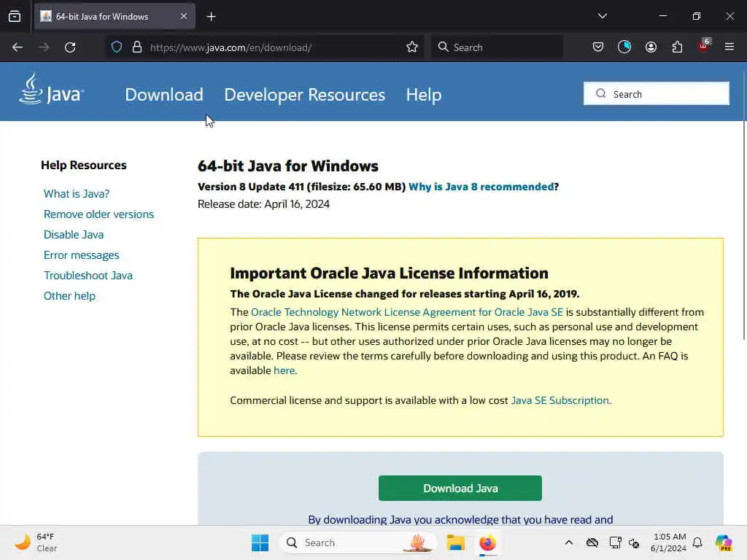Open the Firefox account icon
The width and height of the screenshot is (747, 560).
pyautogui.click(x=651, y=47)
